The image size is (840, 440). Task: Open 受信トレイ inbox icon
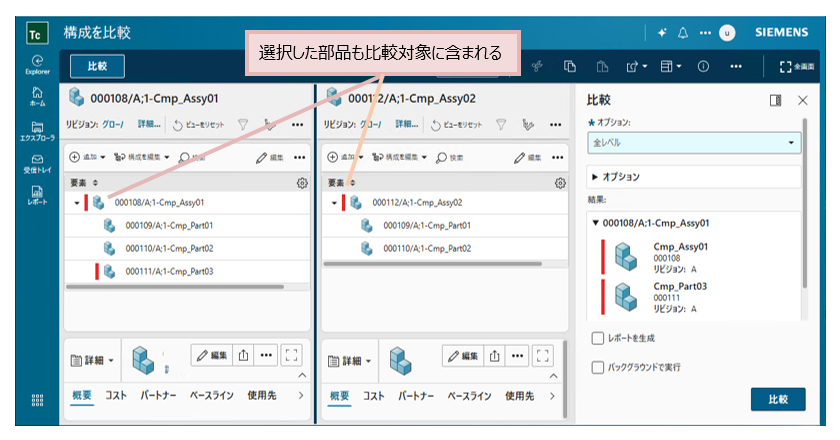37,163
